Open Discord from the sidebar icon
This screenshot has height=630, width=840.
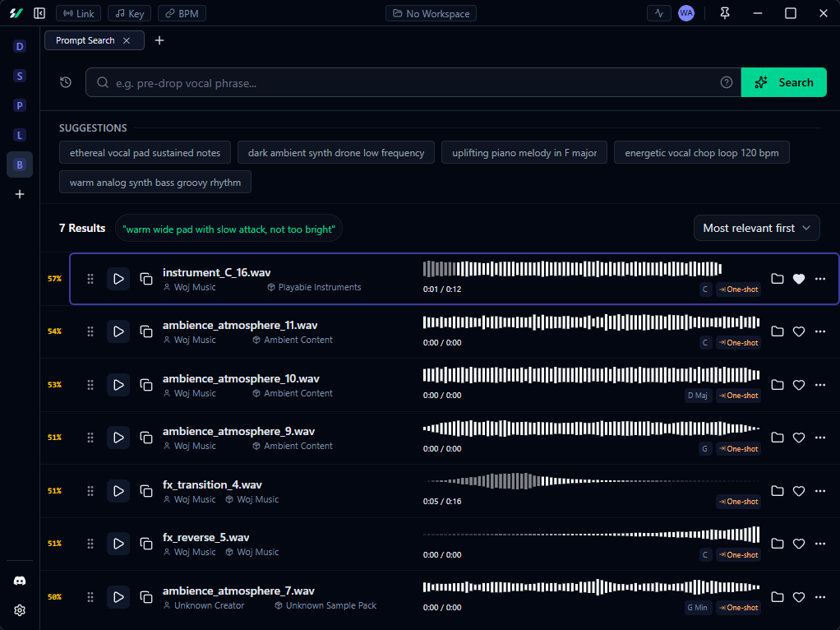coord(19,581)
